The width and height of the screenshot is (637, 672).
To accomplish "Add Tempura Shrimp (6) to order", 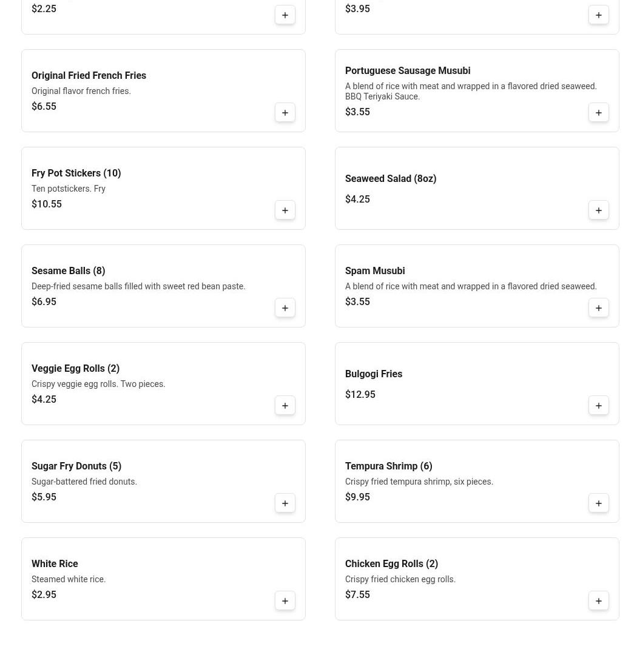I will click(599, 503).
